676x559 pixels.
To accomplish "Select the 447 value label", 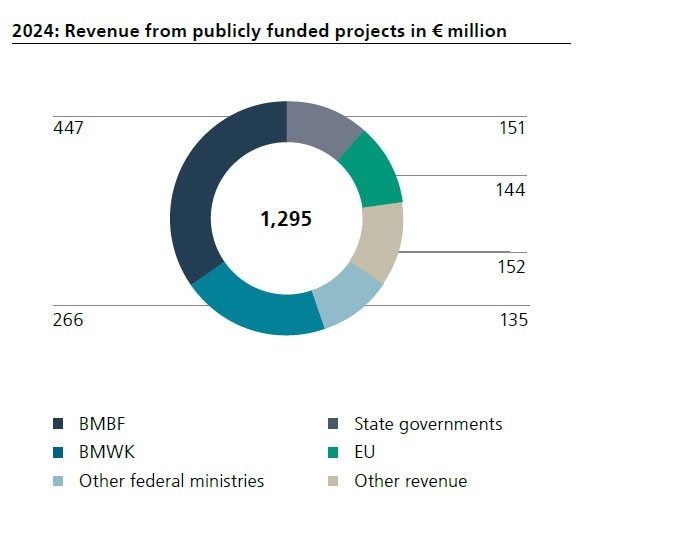I will pos(67,128).
